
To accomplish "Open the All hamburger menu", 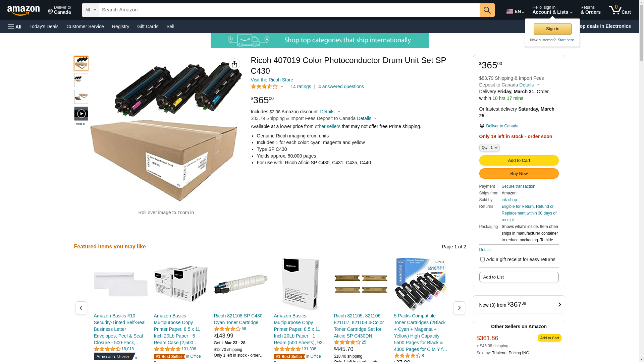I will [x=15, y=26].
